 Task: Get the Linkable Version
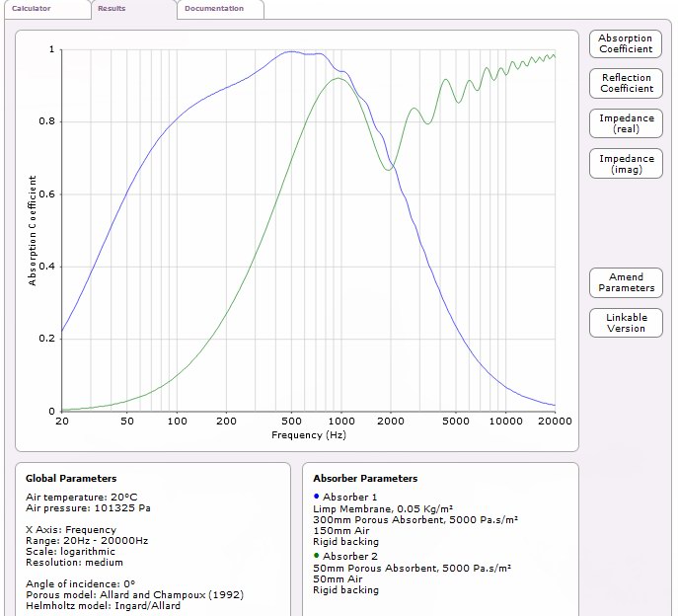tap(626, 323)
